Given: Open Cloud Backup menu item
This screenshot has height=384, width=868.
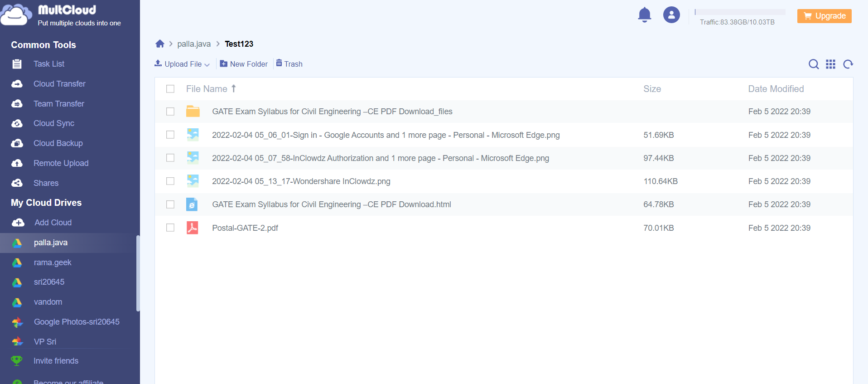Looking at the screenshot, I should (58, 143).
